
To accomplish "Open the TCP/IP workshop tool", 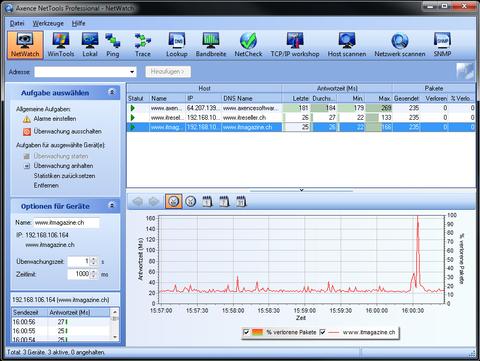I will pyautogui.click(x=295, y=45).
